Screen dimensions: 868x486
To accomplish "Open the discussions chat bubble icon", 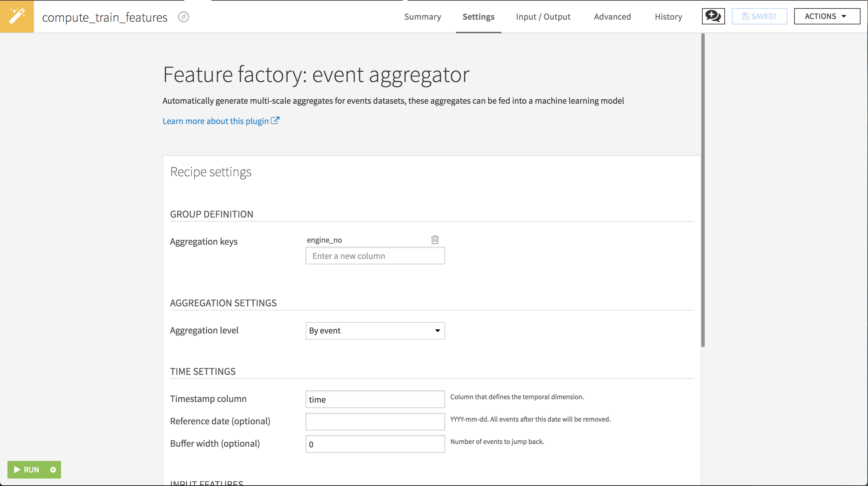I will [713, 16].
